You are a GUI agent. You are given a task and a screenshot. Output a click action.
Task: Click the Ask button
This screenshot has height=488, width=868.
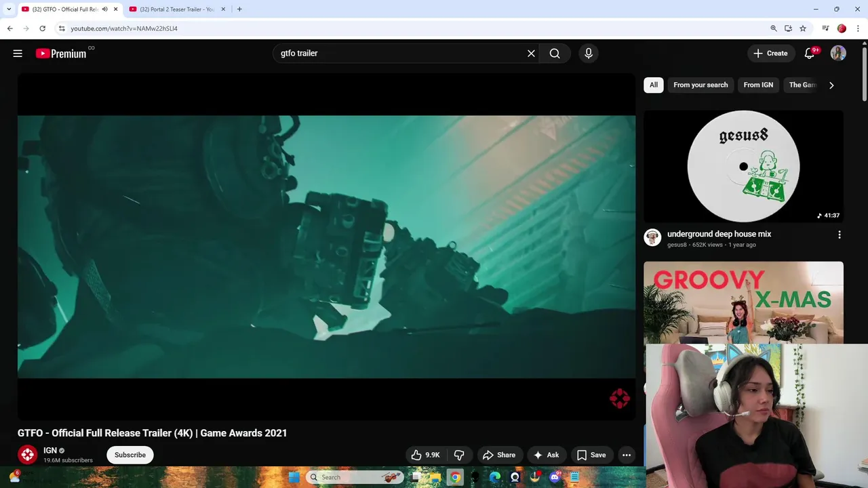pyautogui.click(x=547, y=455)
